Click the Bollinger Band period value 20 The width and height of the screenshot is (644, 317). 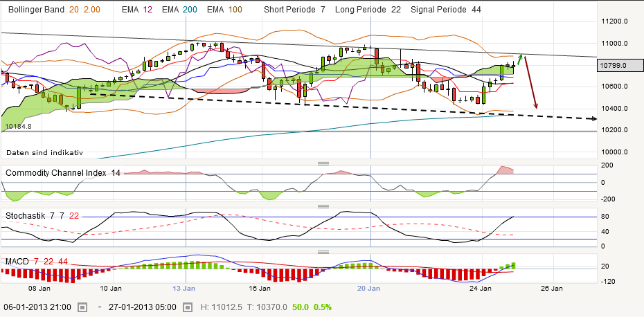tap(73, 10)
